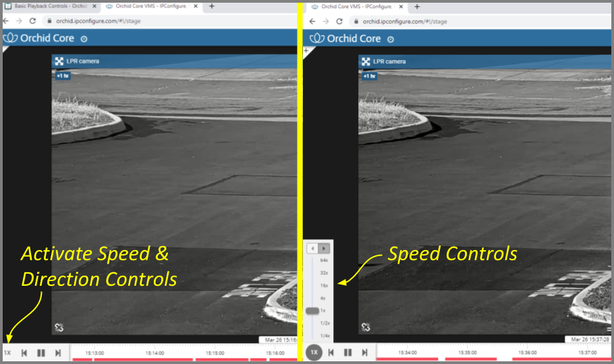Expand the LPR camera player in the right screenshot
The height and width of the screenshot is (364, 614).
(366, 61)
